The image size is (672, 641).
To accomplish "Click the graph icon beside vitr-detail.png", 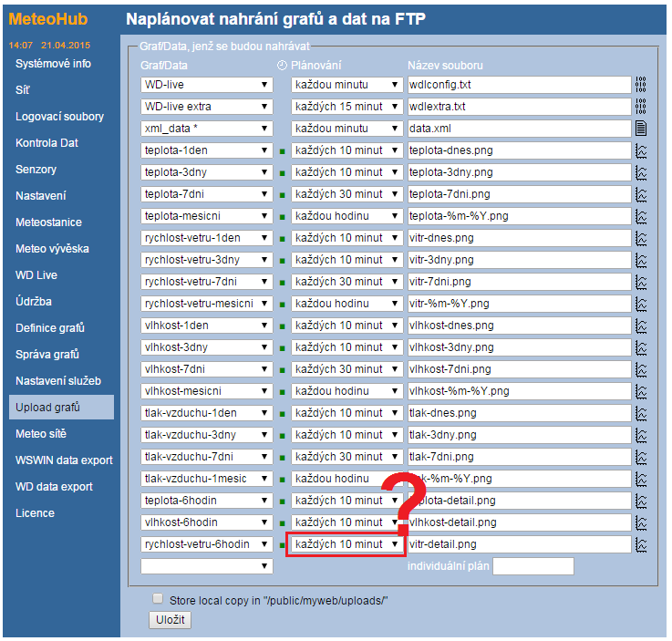I will (641, 544).
